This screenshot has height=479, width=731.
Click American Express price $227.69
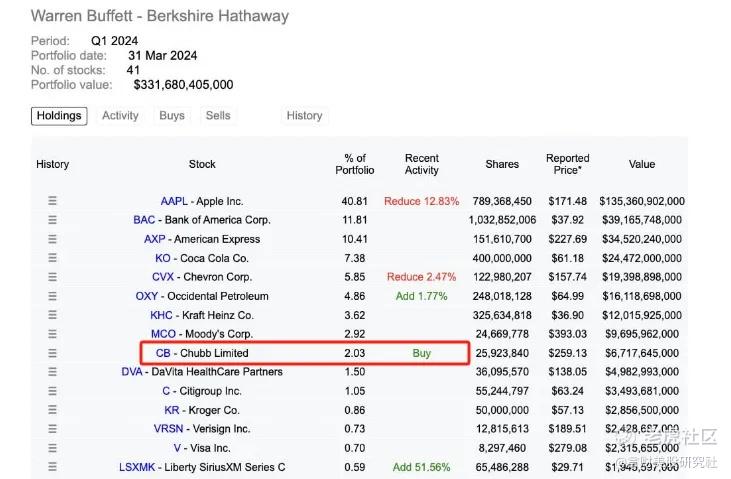click(567, 239)
